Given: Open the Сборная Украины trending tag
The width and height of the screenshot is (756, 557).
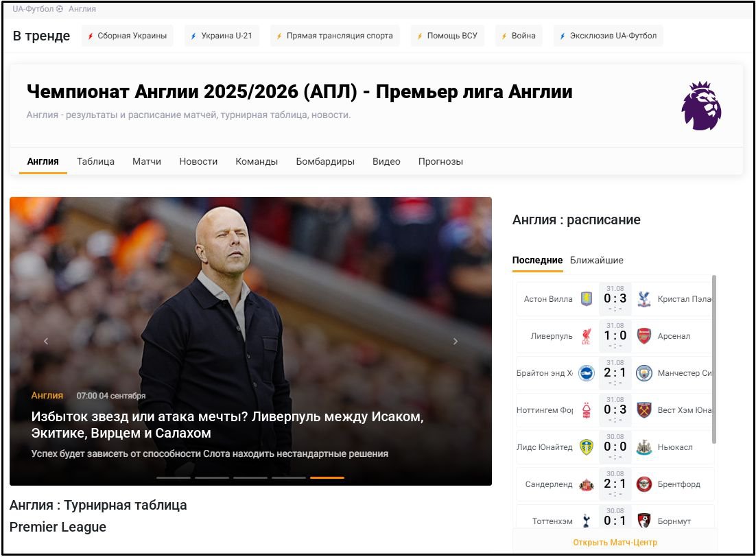Looking at the screenshot, I should [x=128, y=36].
